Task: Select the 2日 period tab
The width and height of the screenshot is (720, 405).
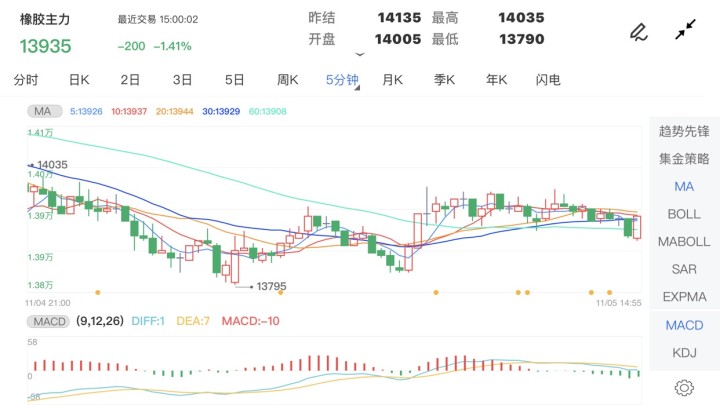Action: (x=130, y=80)
